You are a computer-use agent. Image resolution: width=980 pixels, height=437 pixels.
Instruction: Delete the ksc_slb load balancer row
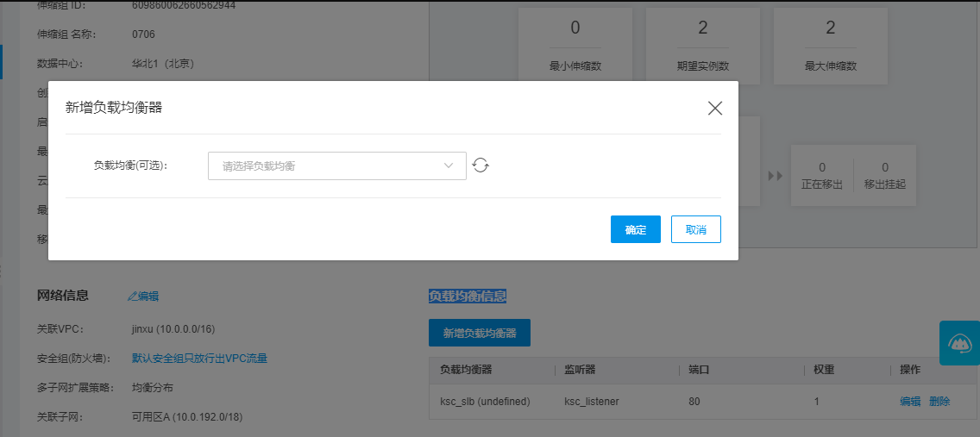[x=939, y=402]
